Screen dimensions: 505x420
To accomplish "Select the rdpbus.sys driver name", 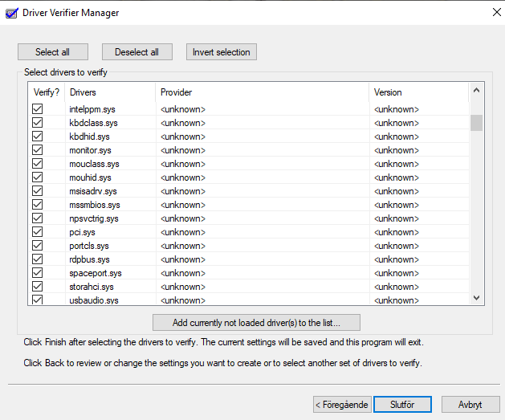I will point(89,259).
